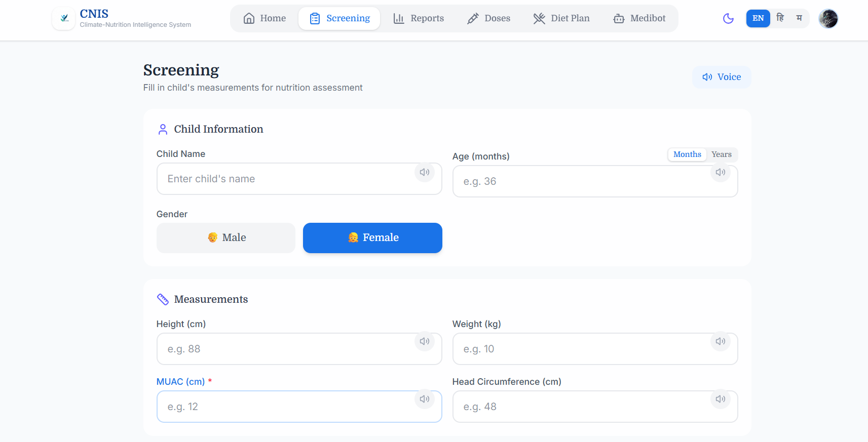Play voice prompt for Head Circumference field

721,399
